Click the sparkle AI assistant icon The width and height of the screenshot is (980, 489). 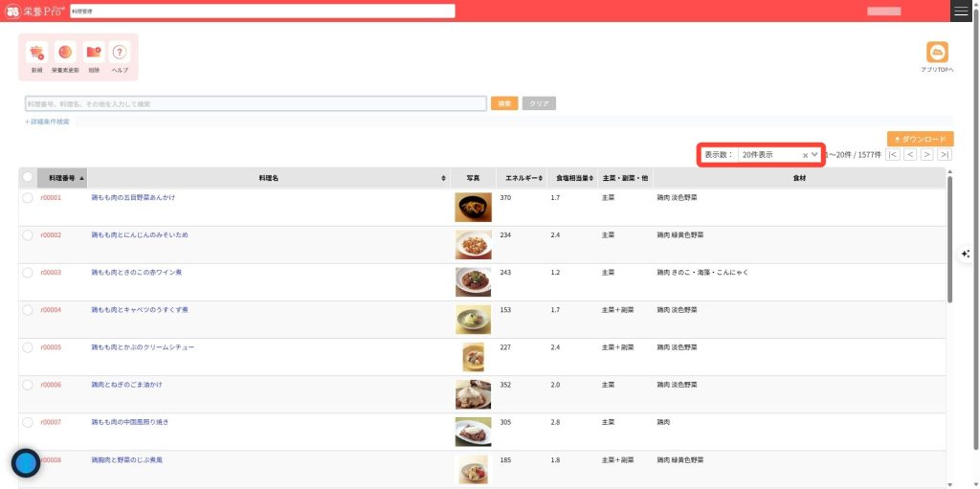coord(966,254)
